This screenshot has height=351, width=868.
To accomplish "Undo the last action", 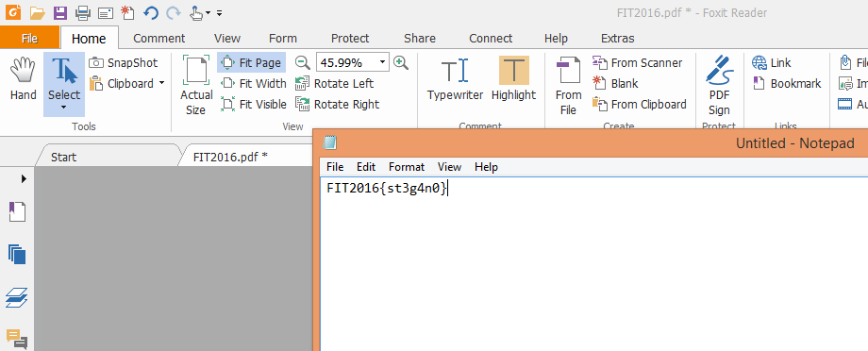I will (x=151, y=12).
